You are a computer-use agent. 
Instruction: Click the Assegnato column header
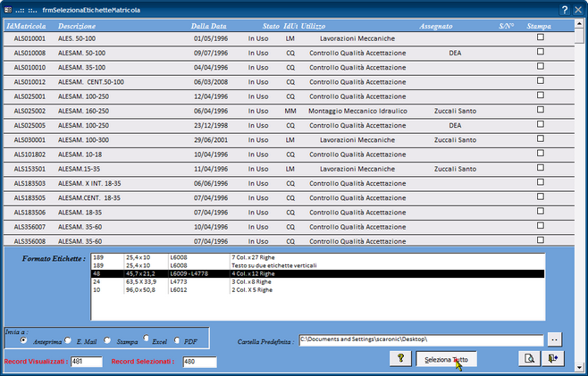pos(436,26)
